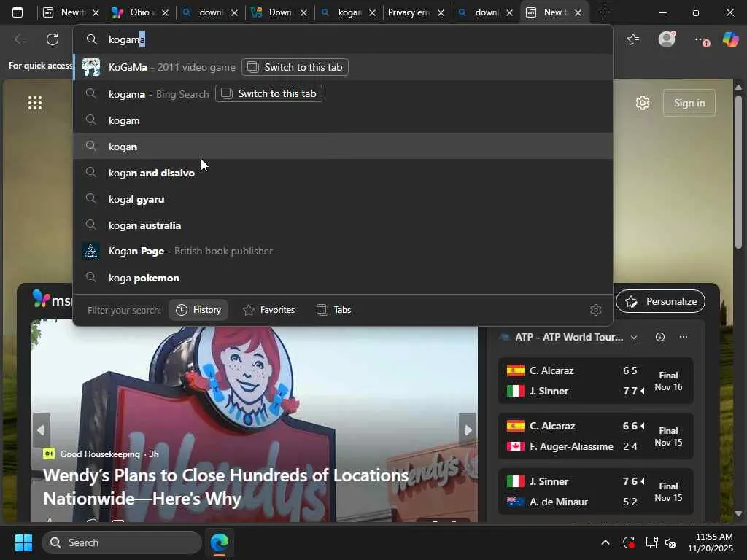
Task: Open the tab actions menu icon
Action: pyautogui.click(x=18, y=12)
